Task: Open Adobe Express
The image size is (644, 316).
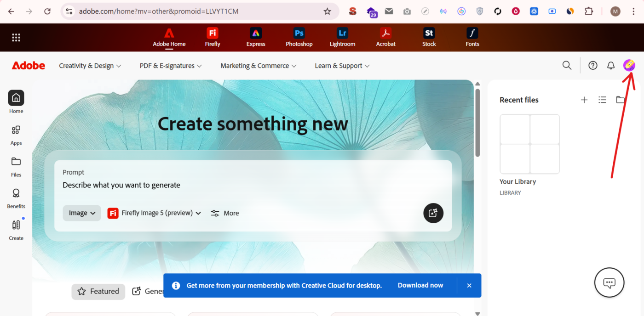Action: coord(255,37)
